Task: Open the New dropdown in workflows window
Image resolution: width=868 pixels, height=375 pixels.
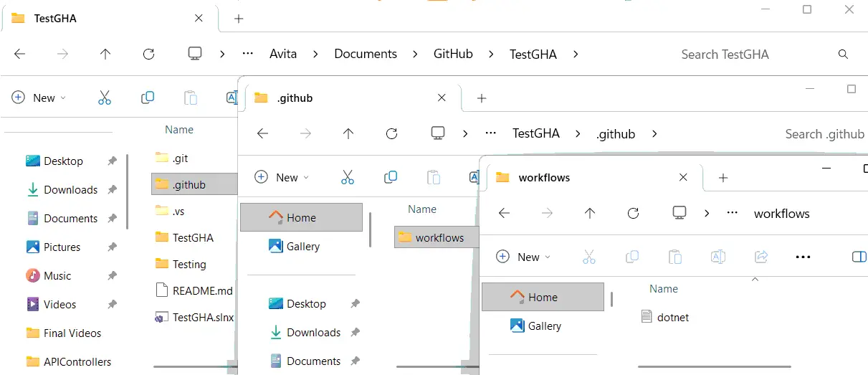Action: point(524,257)
